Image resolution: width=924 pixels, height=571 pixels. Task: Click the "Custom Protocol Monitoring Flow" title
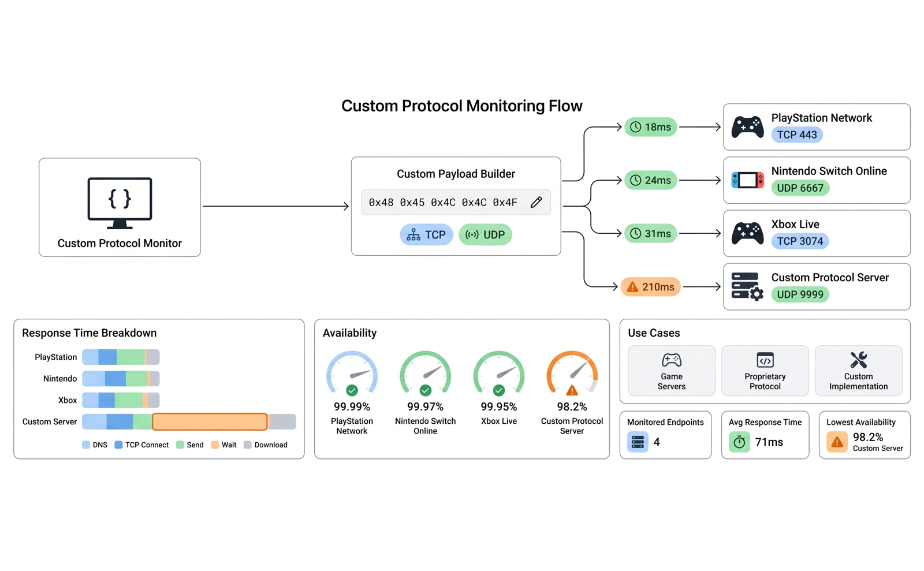(462, 106)
